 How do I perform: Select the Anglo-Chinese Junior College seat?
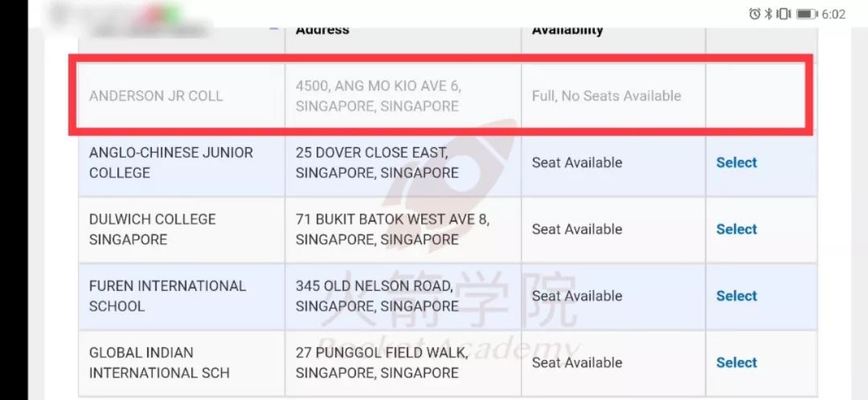tap(736, 163)
